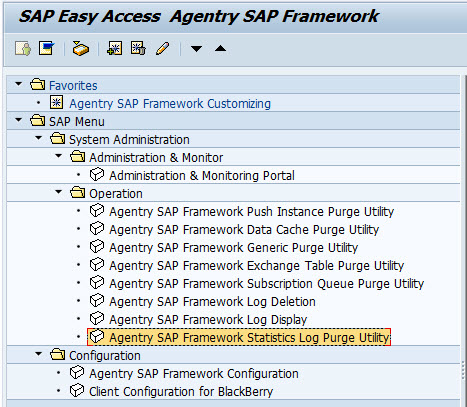
Task: Select Agentry SAP Framework Statistics Log Purge Utility
Action: pos(249,338)
